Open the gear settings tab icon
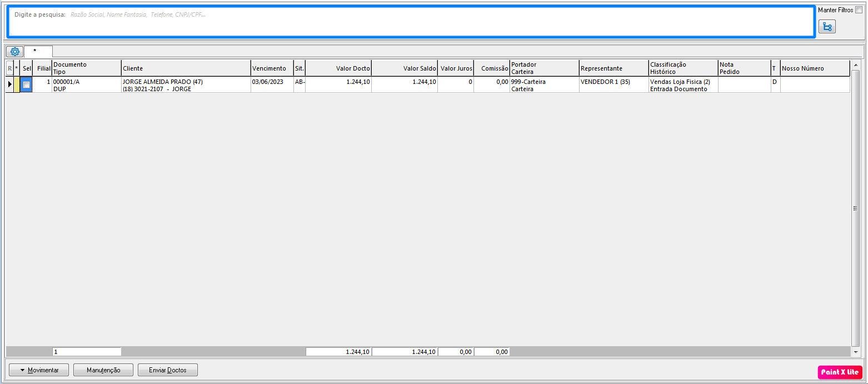This screenshot has height=384, width=868. point(15,52)
